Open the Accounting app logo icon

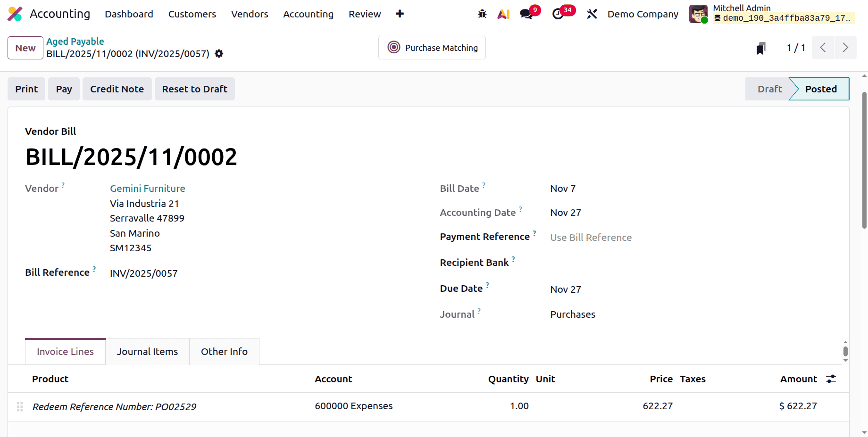15,14
